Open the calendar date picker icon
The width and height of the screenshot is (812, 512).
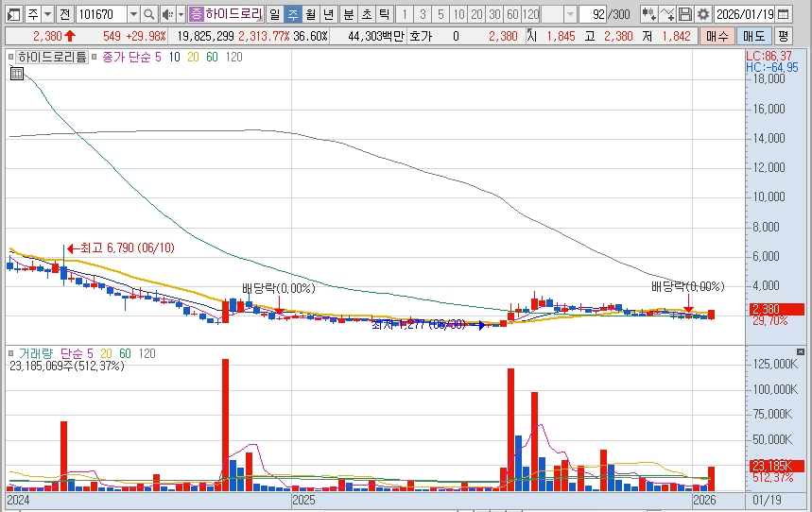pos(784,14)
